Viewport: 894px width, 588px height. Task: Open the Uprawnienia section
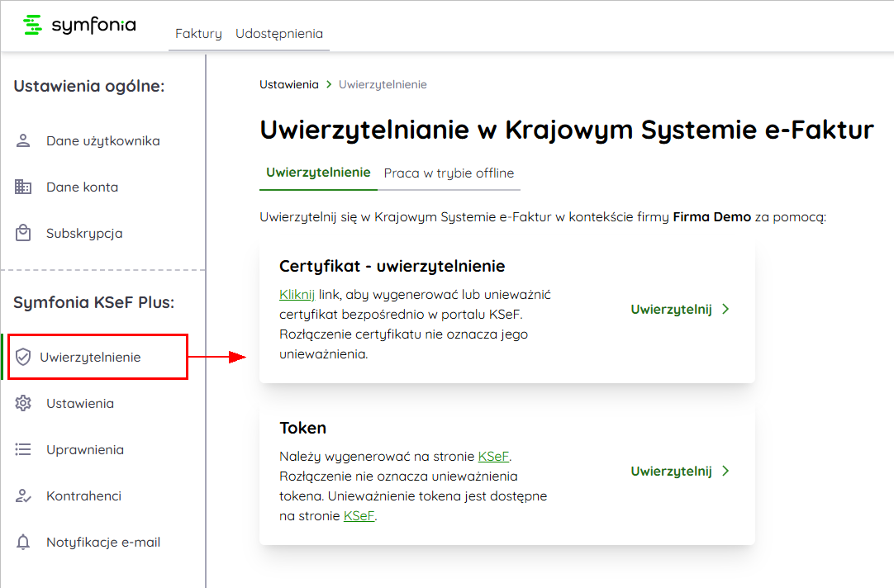coord(85,450)
